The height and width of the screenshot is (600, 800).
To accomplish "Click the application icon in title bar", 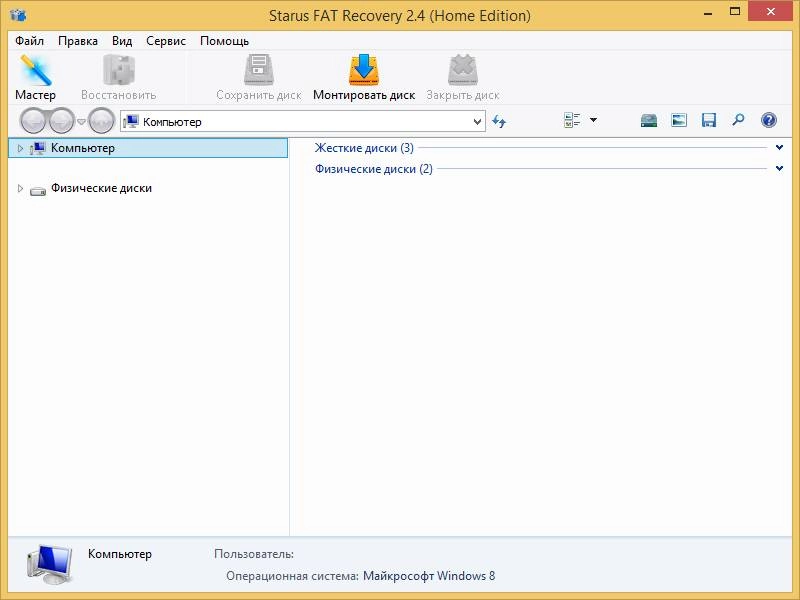I will [18, 15].
